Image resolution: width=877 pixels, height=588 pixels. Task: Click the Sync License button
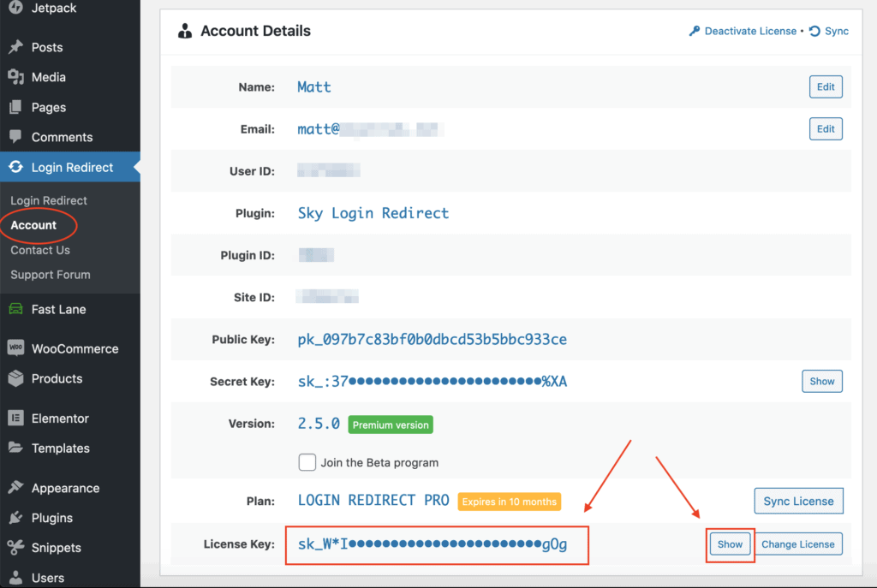(798, 502)
